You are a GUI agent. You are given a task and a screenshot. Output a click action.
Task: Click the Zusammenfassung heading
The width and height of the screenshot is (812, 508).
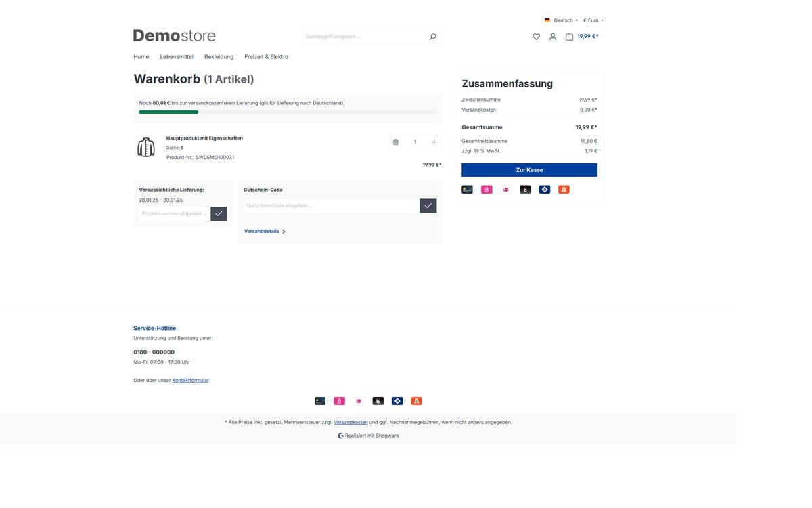(507, 84)
